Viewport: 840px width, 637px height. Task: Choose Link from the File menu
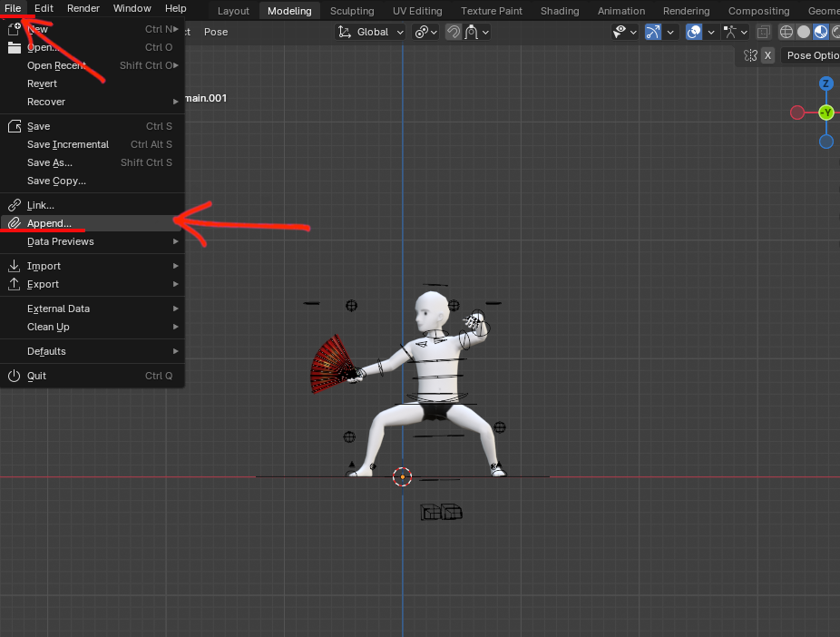41,205
